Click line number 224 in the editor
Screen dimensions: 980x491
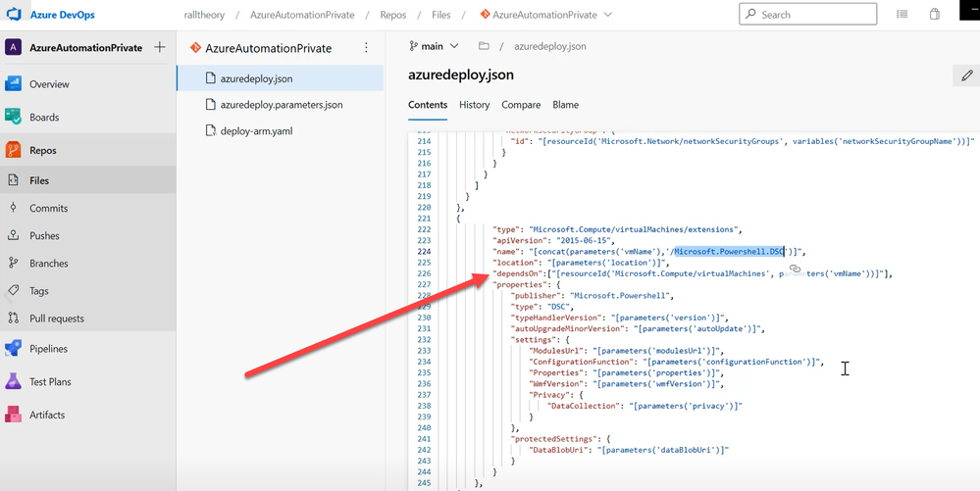point(424,251)
